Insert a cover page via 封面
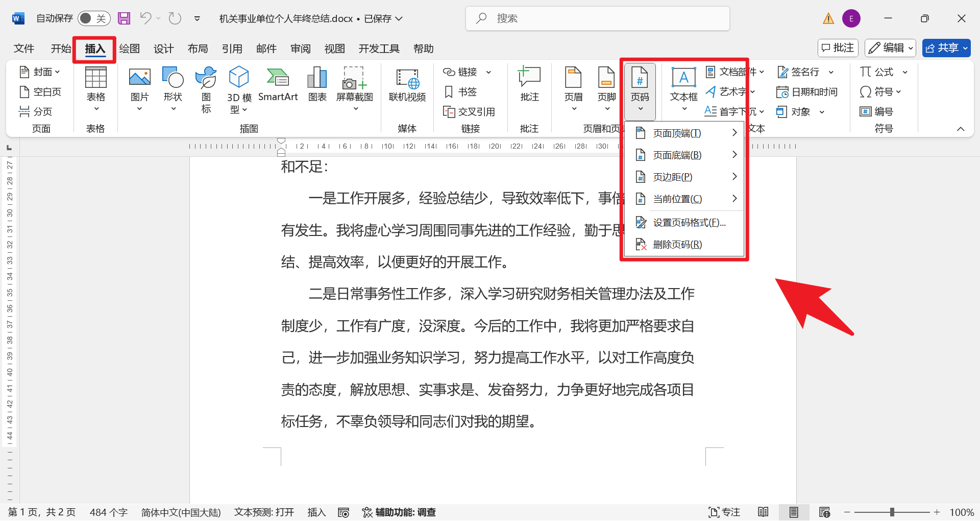Image resolution: width=980 pixels, height=521 pixels. 40,72
